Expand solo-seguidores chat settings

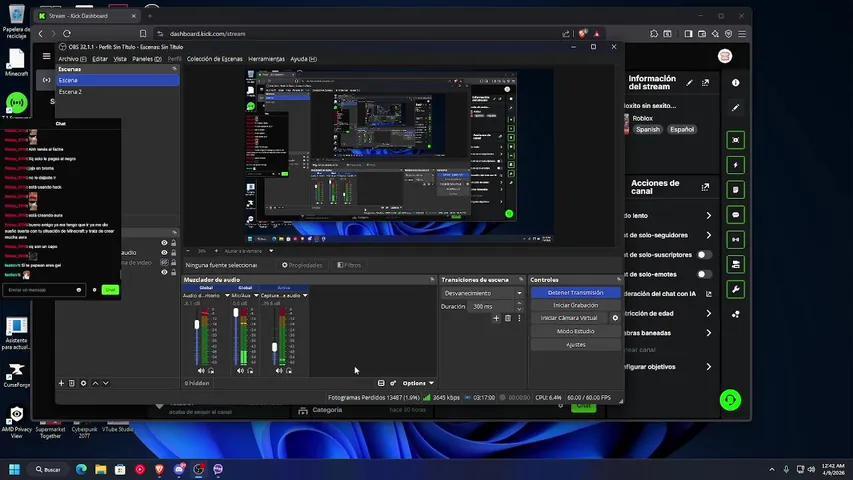pyautogui.click(x=708, y=235)
